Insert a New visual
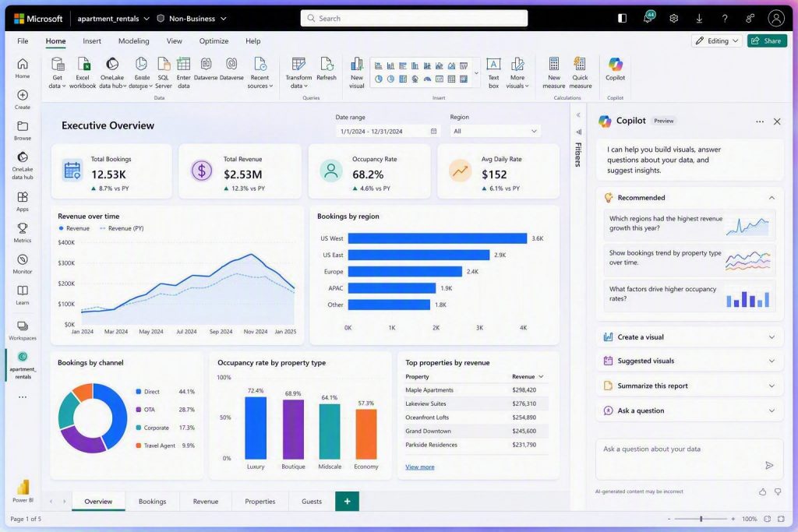This screenshot has width=798, height=532. tap(357, 72)
